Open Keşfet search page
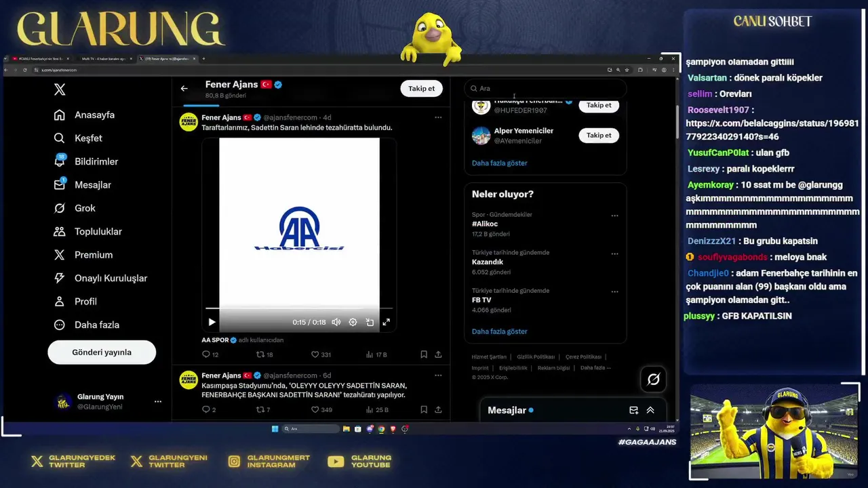The width and height of the screenshot is (868, 488). (x=78, y=138)
